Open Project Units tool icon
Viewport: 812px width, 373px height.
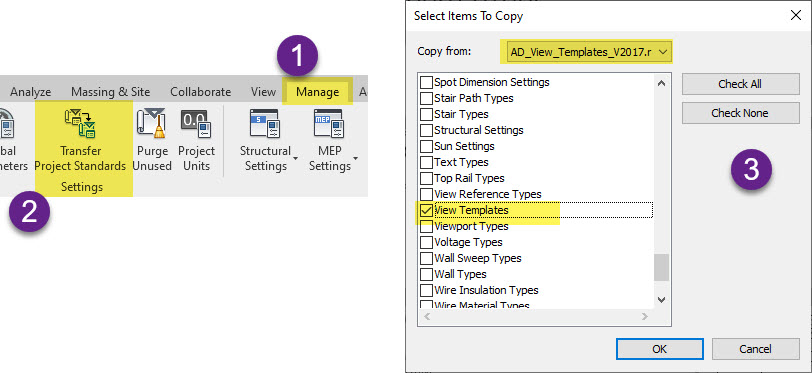pos(196,123)
